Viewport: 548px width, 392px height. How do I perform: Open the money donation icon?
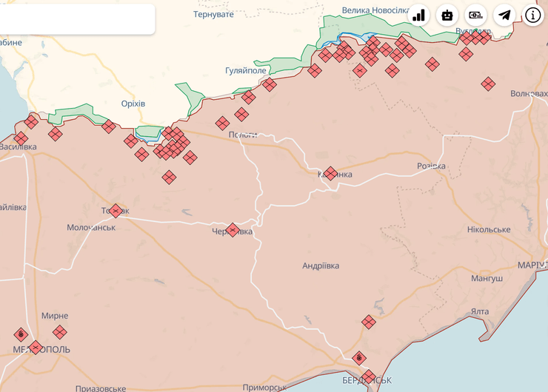(x=476, y=15)
